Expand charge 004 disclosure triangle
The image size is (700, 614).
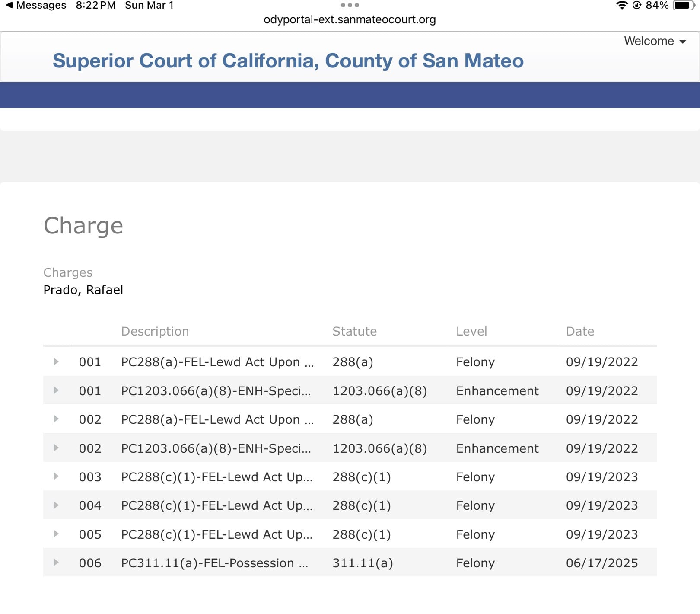point(56,505)
